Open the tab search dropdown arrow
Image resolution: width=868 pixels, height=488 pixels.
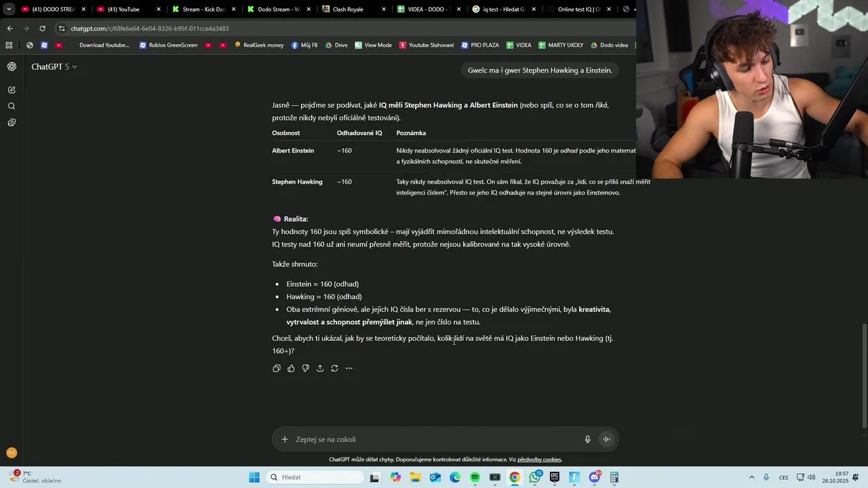coord(9,9)
